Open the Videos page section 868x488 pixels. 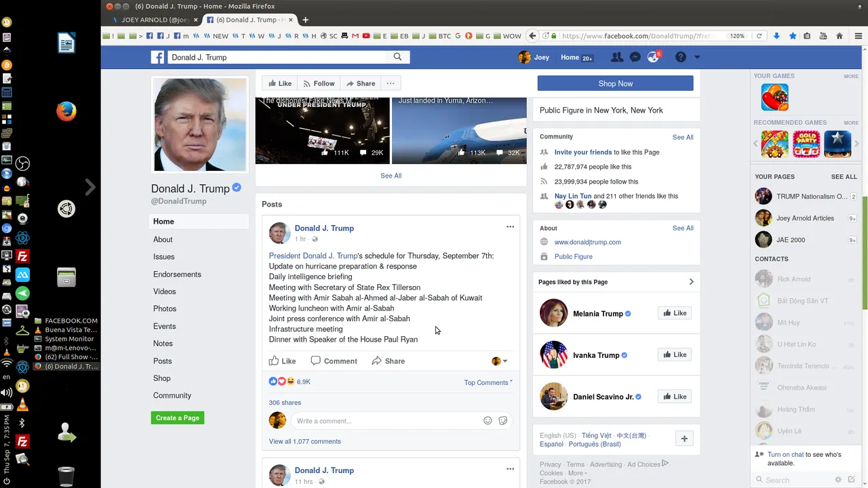pos(164,291)
